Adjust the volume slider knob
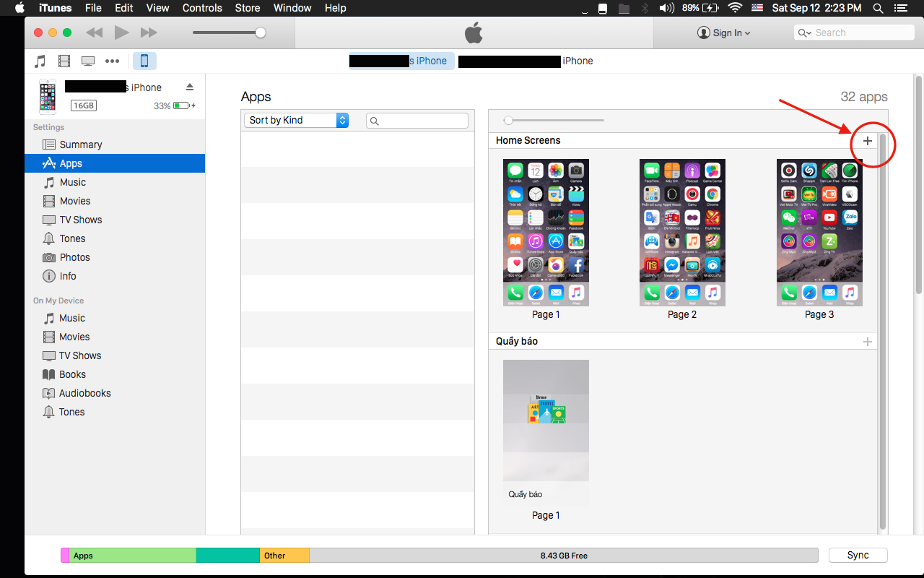924x578 pixels. coord(261,33)
